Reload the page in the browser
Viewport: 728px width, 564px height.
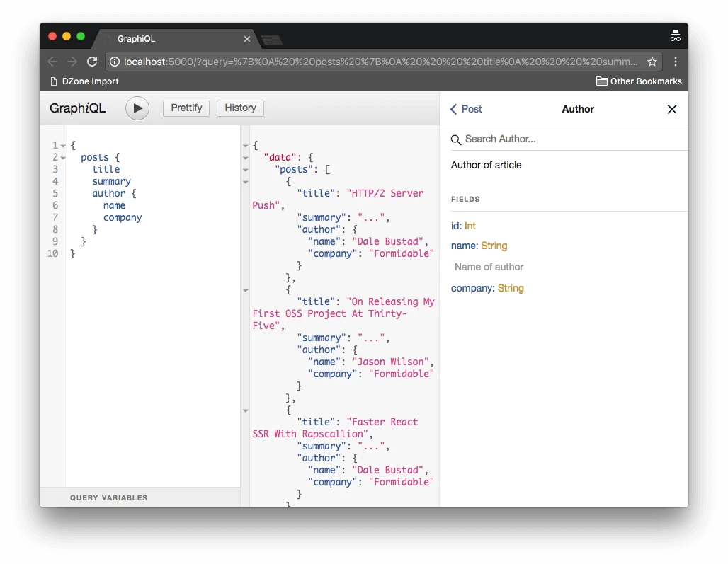92,62
